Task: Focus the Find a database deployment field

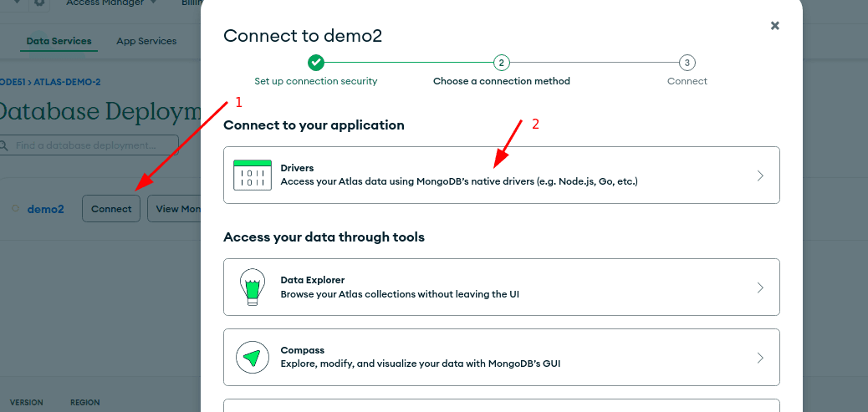Action: 92,145
